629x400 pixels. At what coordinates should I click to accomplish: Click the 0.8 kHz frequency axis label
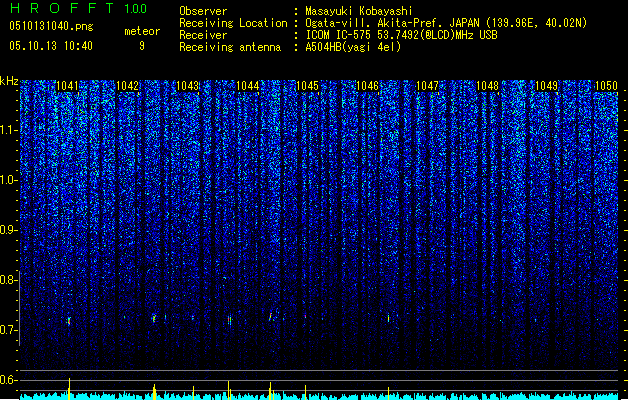[x=8, y=280]
